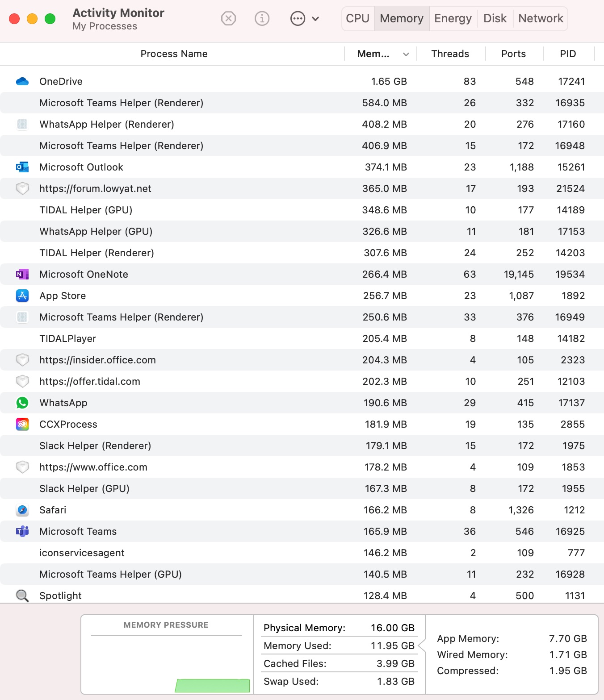Select the Microsoft Outlook icon
This screenshot has height=700, width=604.
[22, 167]
